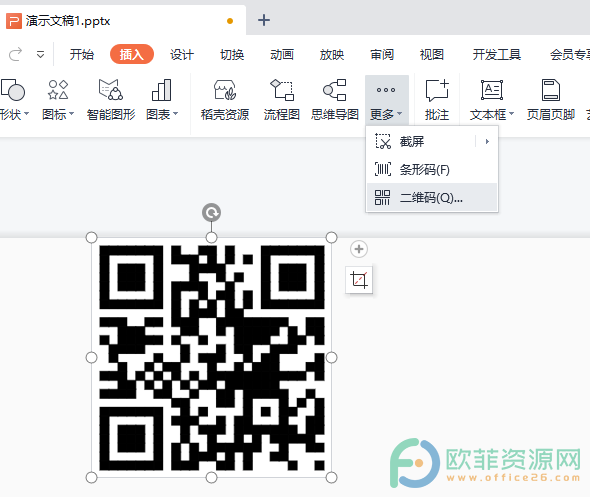Viewport: 590px width, 497px height.
Task: Click the top-left resize handle of QR code
Action: click(x=91, y=237)
